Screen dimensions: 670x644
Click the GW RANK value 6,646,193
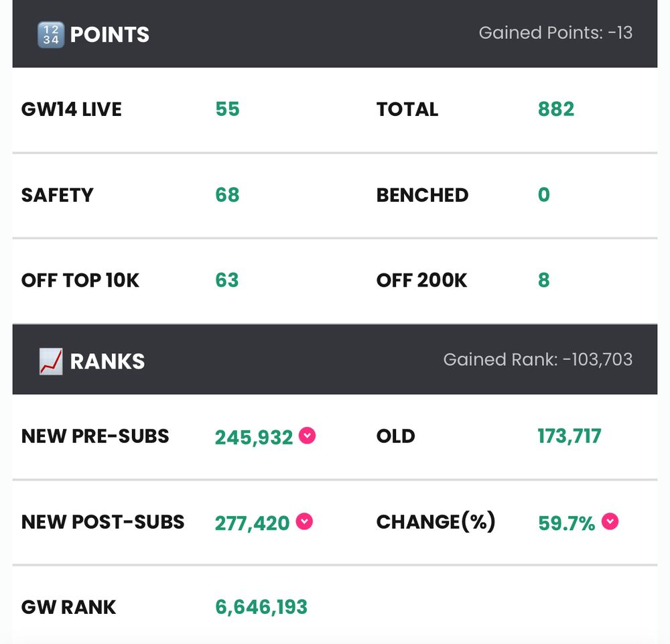pyautogui.click(x=261, y=607)
